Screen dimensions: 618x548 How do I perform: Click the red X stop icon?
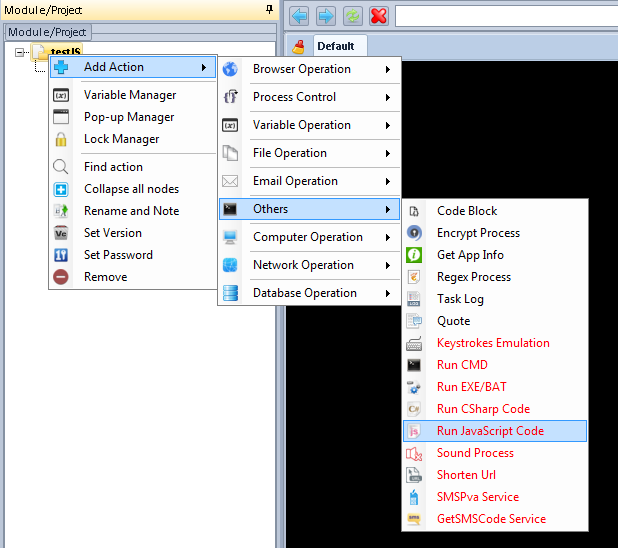tap(379, 16)
